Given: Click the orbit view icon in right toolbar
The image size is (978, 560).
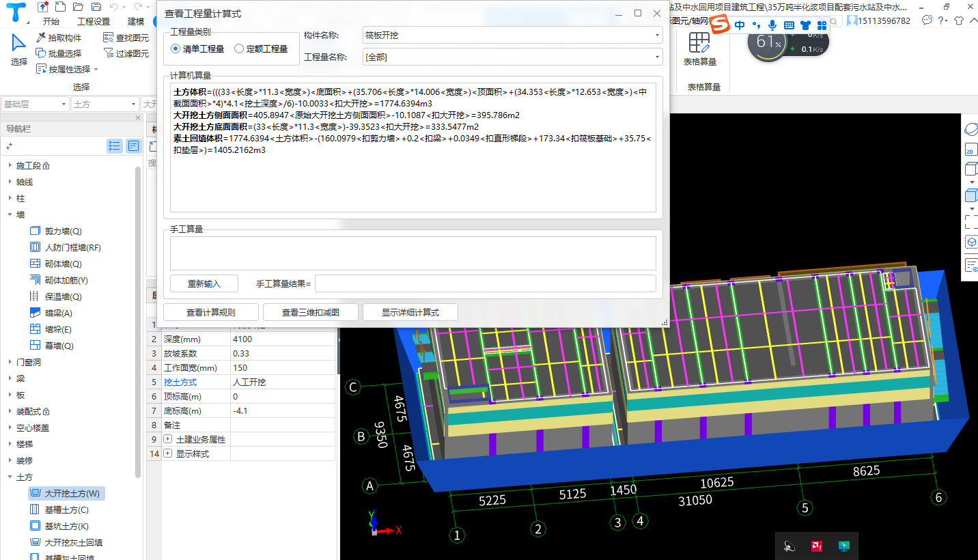Looking at the screenshot, I should [971, 130].
